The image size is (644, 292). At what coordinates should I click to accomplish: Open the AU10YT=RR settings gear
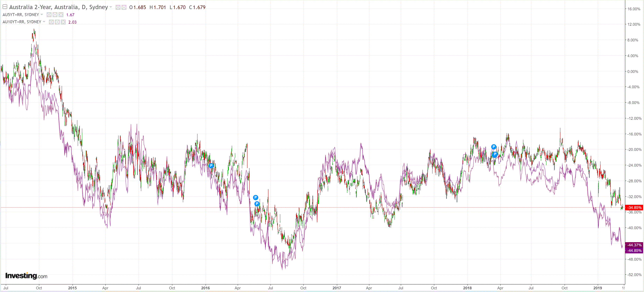(x=57, y=22)
